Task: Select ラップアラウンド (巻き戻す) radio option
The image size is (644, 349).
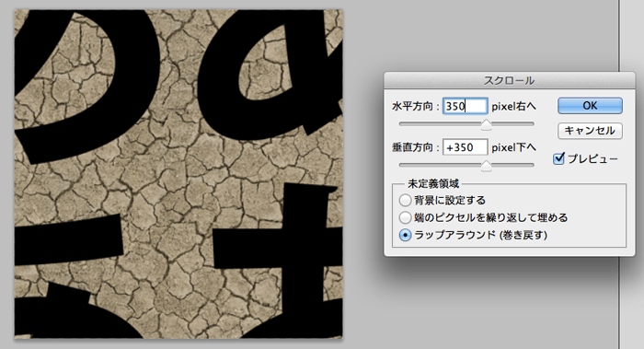Action: click(x=405, y=235)
